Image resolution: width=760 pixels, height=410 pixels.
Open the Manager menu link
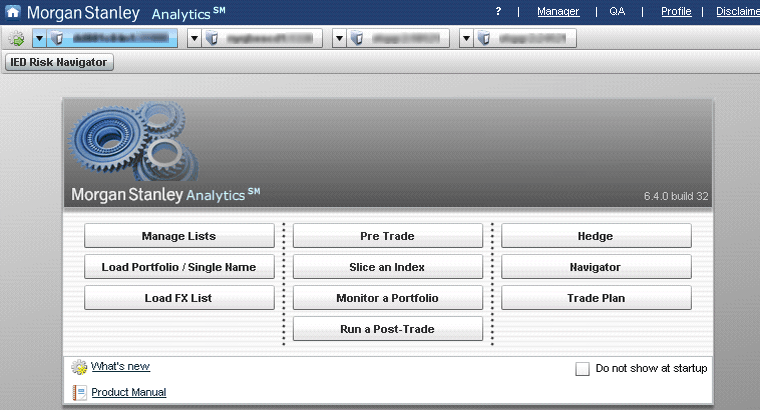click(558, 11)
